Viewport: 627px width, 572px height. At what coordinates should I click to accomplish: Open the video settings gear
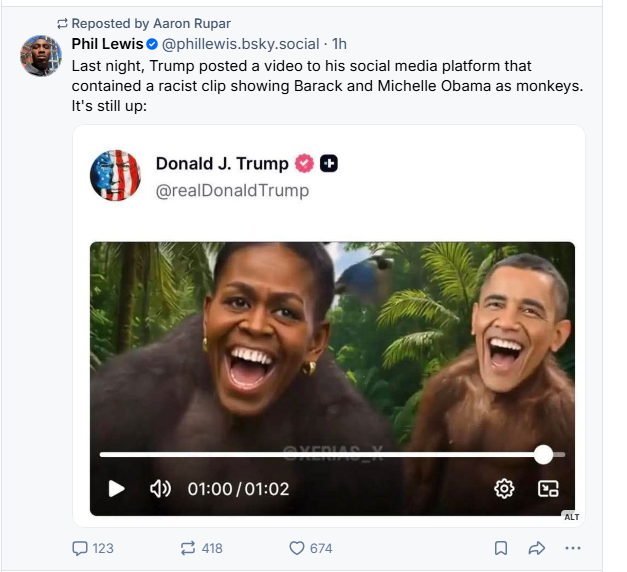pyautogui.click(x=504, y=489)
